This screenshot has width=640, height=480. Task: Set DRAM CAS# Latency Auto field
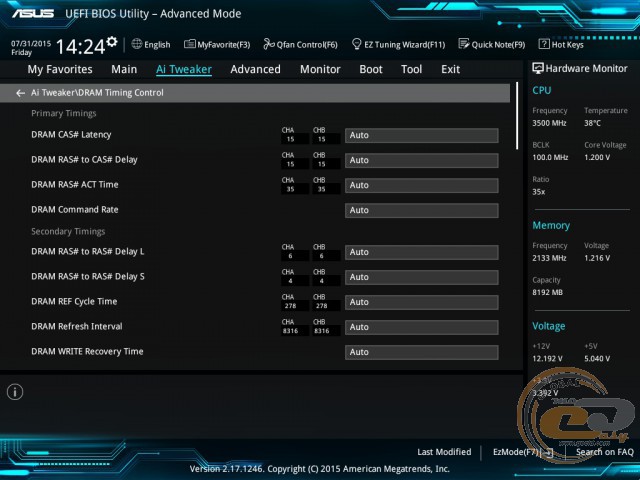coord(422,136)
